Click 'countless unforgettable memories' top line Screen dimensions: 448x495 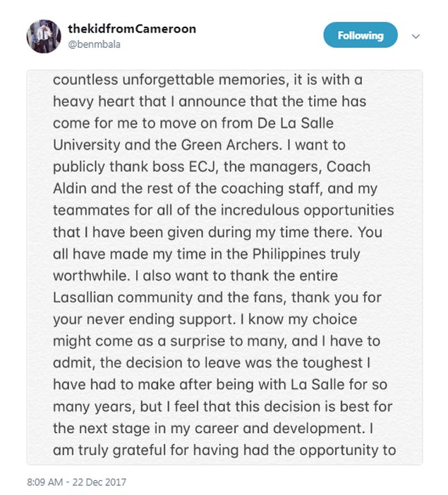click(171, 80)
